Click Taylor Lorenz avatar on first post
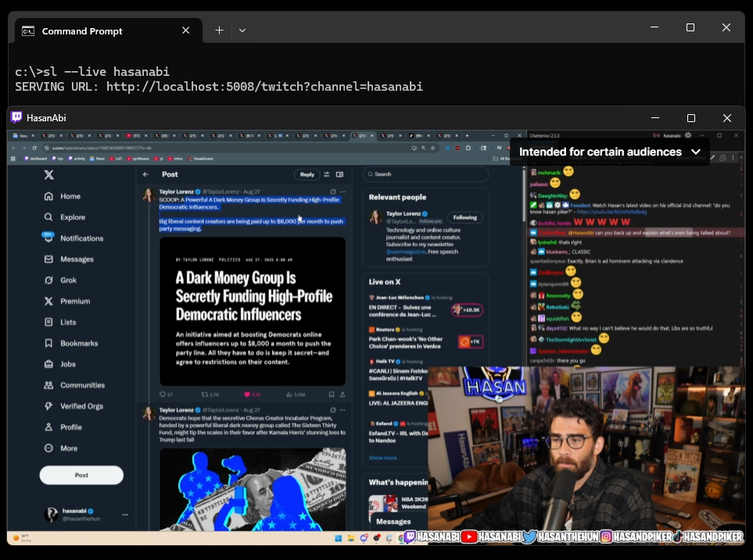Screen dimensions: 753x560 tap(149, 195)
